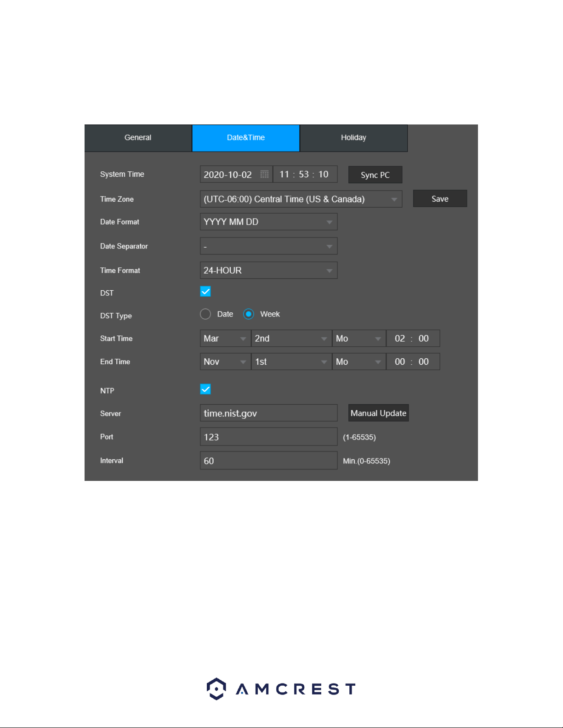Open the Date Format dropdown
Image resolution: width=563 pixels, height=728 pixels.
pos(269,222)
